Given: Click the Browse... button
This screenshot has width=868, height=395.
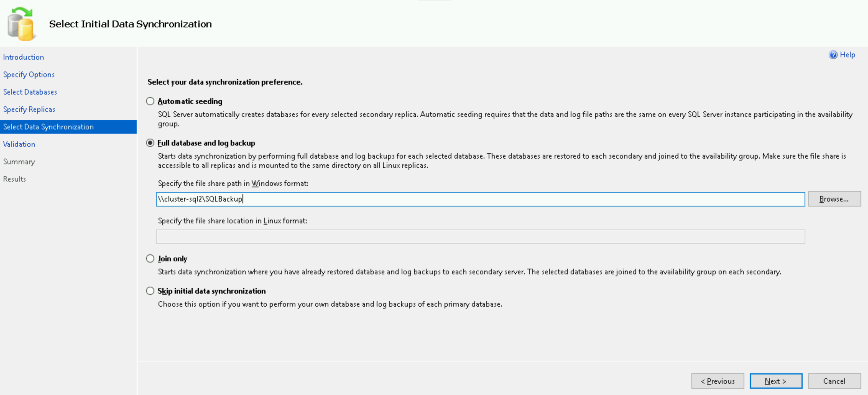Looking at the screenshot, I should point(834,199).
